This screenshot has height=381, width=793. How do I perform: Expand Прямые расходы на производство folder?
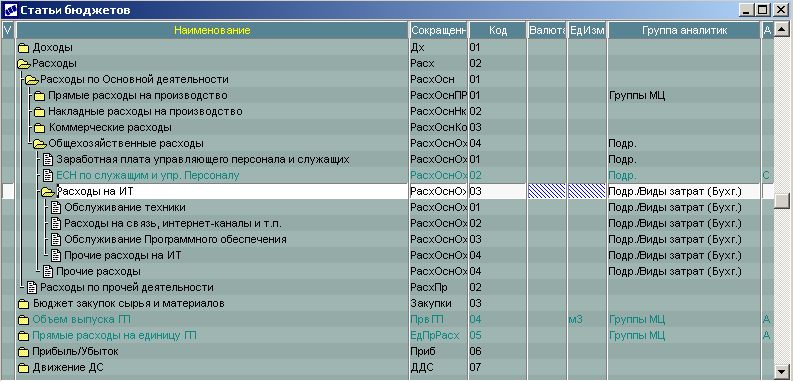click(x=40, y=96)
